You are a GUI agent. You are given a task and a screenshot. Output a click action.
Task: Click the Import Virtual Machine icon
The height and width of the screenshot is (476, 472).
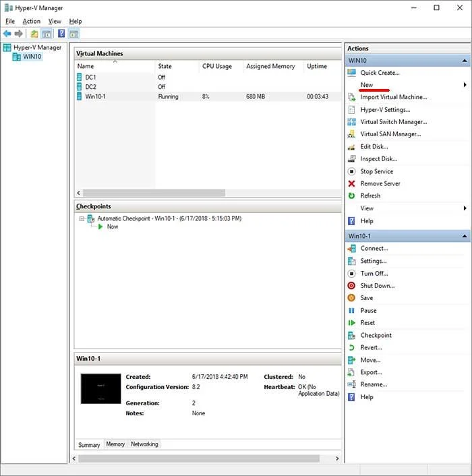tap(351, 97)
